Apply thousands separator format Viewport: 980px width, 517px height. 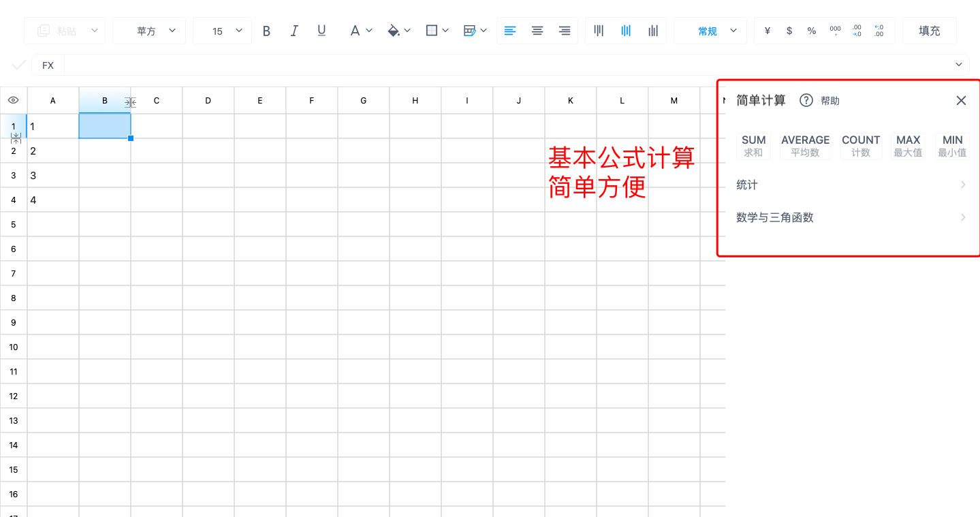pos(835,31)
